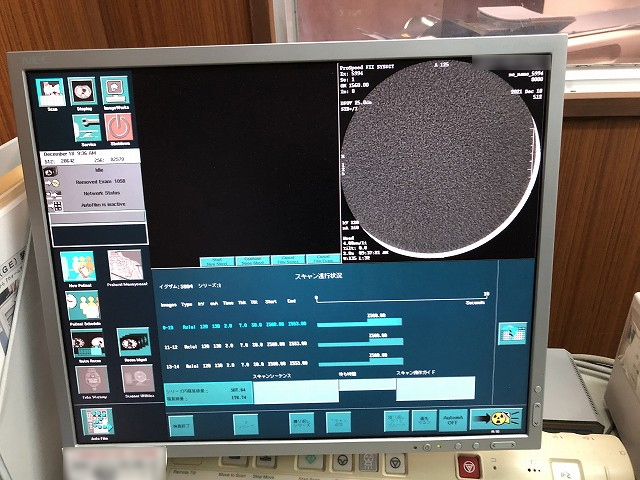Click the progress bar of row 11-12
640x480 pixels.
(x=360, y=342)
